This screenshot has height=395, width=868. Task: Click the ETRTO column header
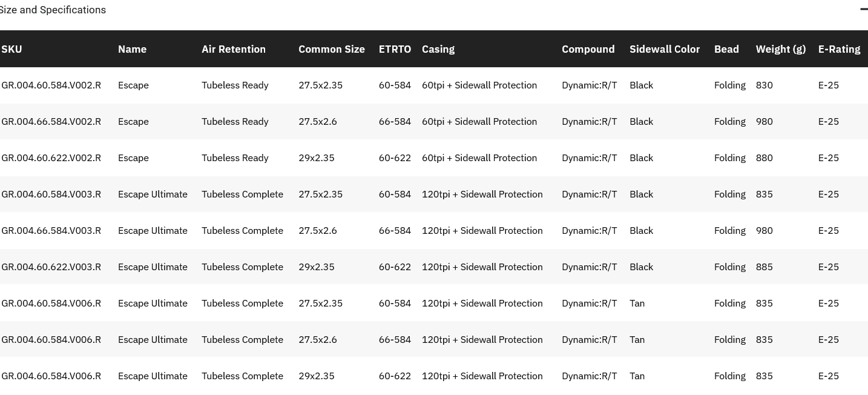coord(395,49)
